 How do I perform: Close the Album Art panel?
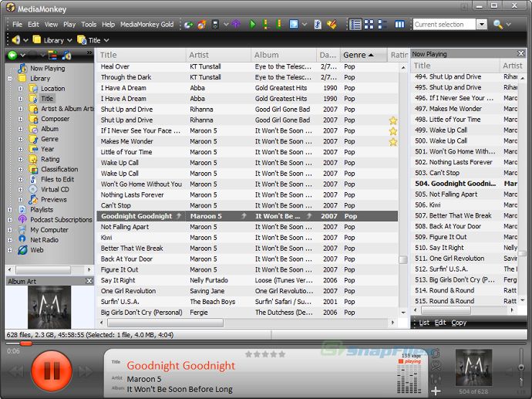click(89, 281)
